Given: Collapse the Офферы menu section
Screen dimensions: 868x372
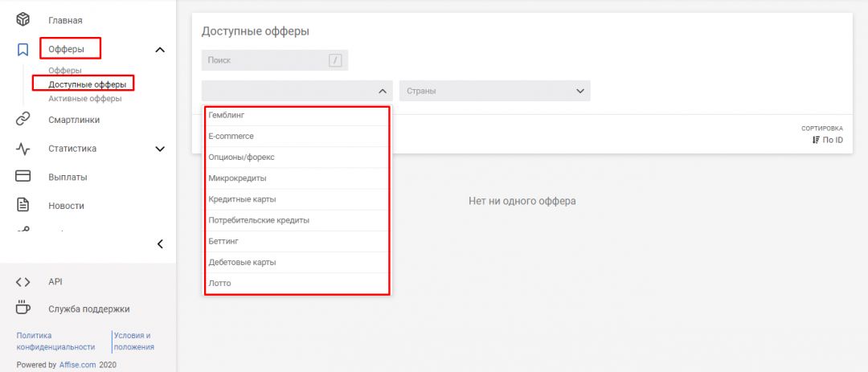Looking at the screenshot, I should coord(160,51).
